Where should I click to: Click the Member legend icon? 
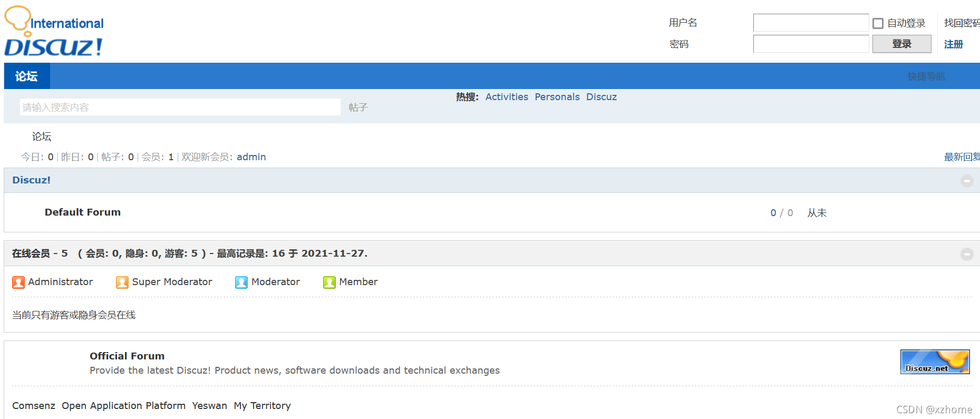(329, 282)
